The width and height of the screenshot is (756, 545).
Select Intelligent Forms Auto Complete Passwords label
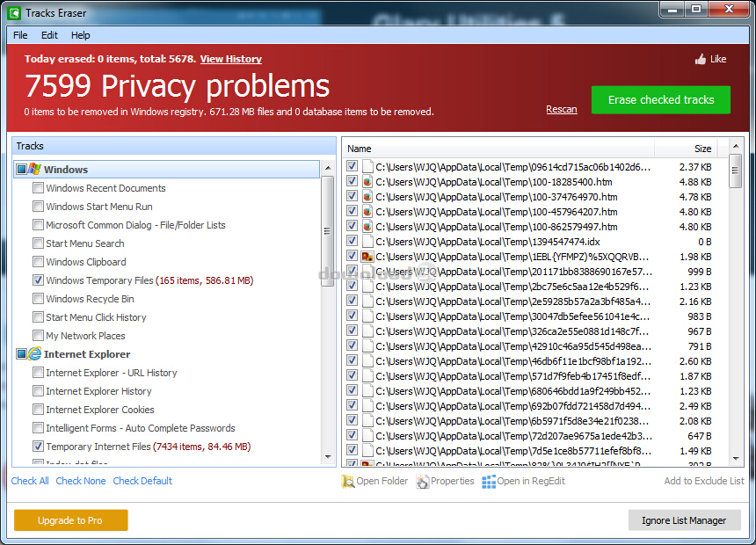pos(141,428)
